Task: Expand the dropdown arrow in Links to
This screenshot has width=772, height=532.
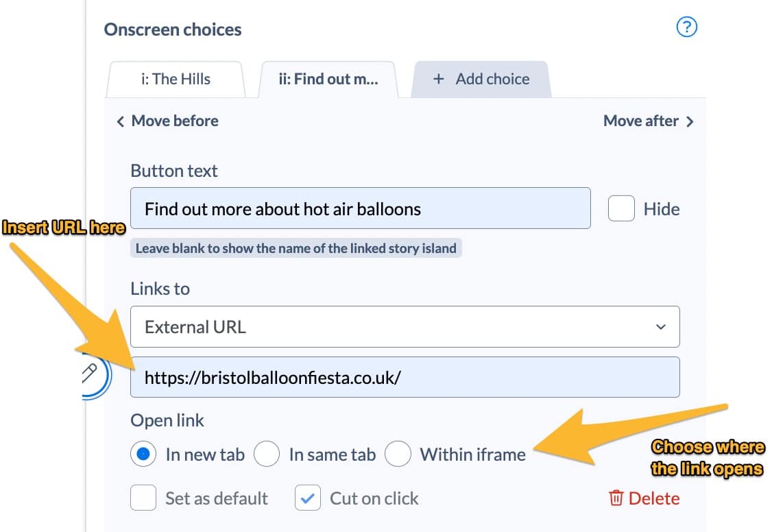Action: coord(661,327)
